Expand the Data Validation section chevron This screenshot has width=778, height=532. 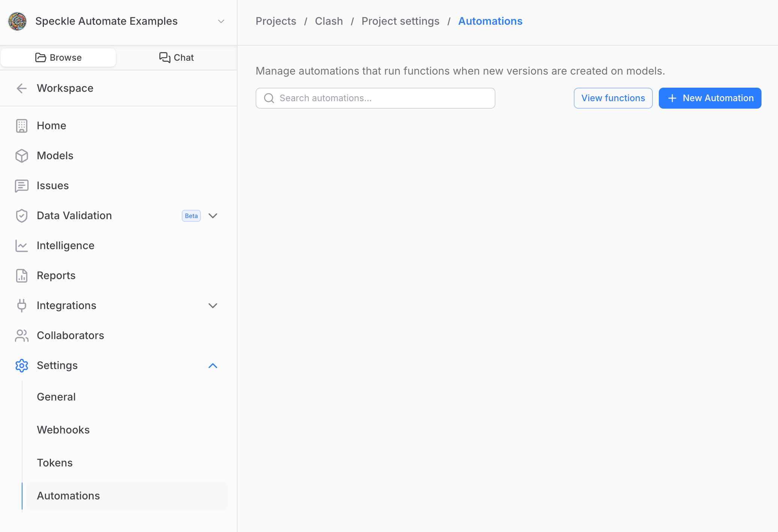coord(213,216)
